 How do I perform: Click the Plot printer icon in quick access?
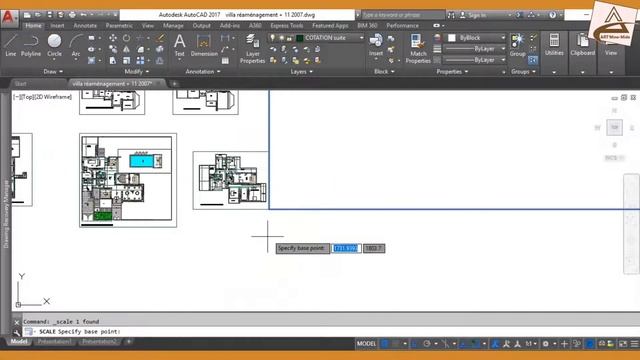click(x=72, y=15)
